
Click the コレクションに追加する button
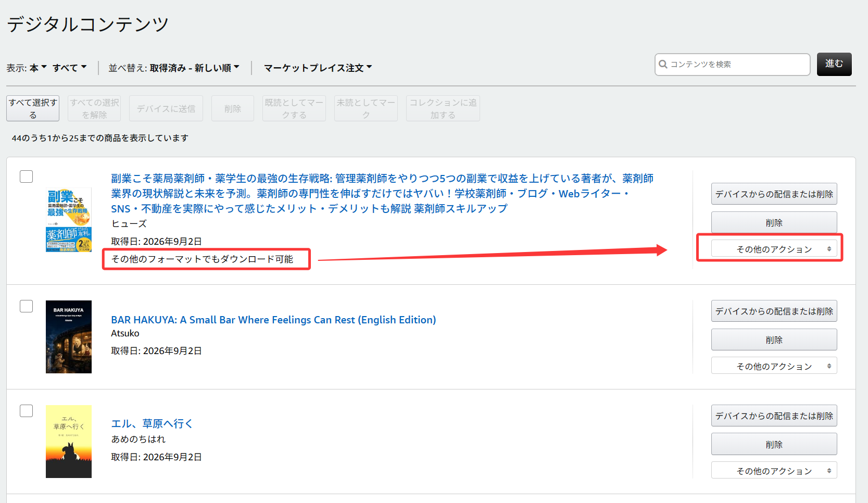click(x=443, y=108)
